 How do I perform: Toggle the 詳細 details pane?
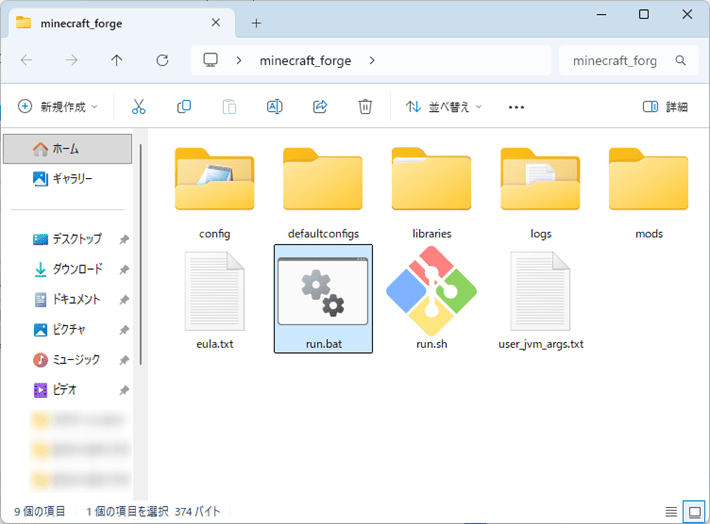click(665, 107)
